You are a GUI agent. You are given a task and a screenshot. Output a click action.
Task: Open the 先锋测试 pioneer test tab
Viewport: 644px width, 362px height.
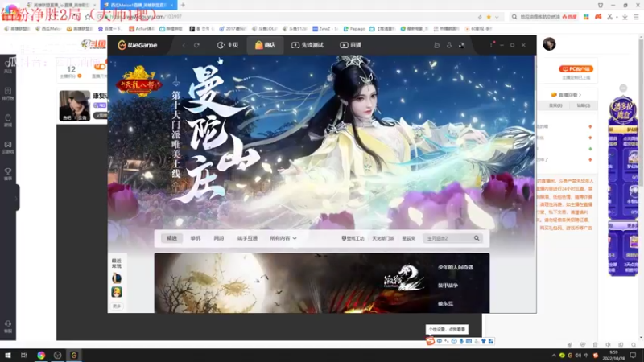[x=308, y=45]
